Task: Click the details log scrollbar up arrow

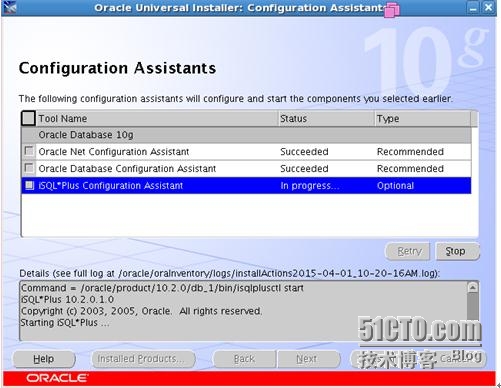Action: coord(472,287)
